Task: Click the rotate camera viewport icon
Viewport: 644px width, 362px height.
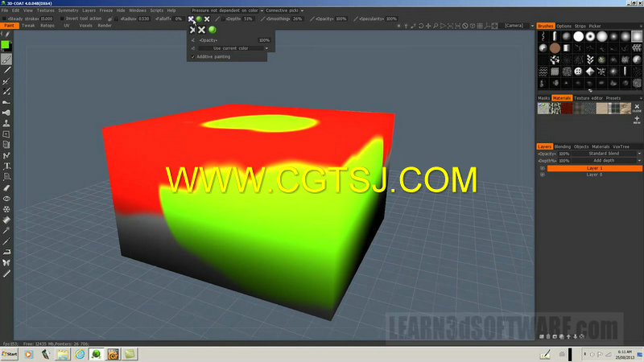Action: click(421, 26)
